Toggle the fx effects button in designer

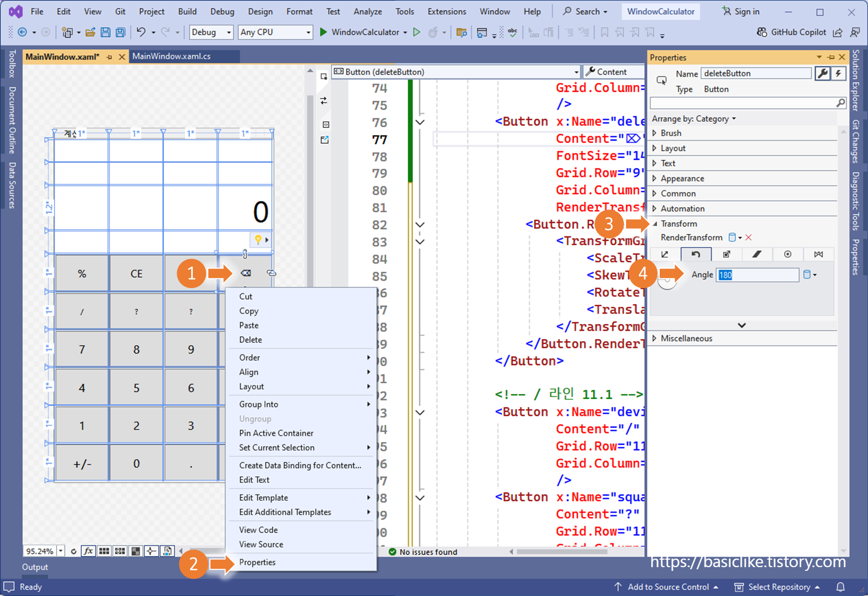(89, 551)
